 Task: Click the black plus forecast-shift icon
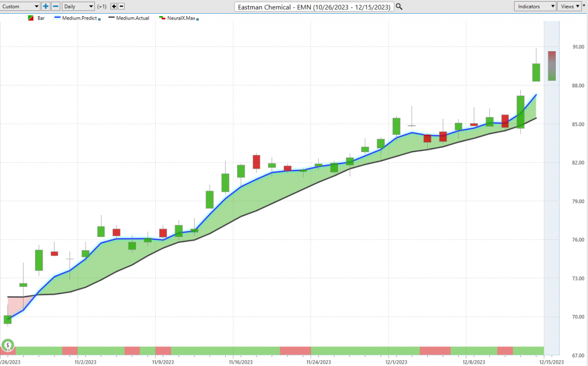click(x=114, y=6)
